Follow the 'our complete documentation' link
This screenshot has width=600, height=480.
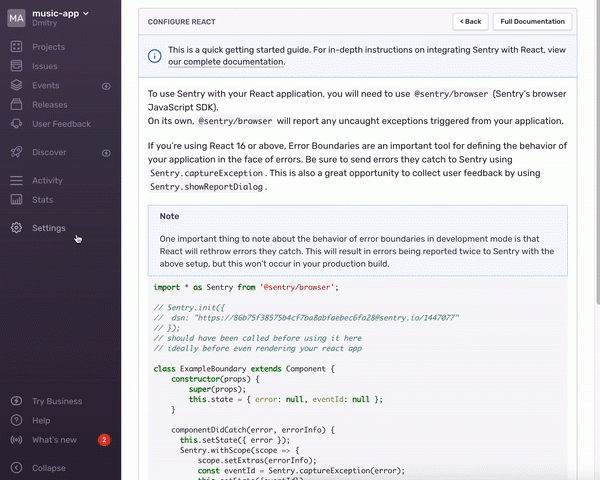pyautogui.click(x=226, y=62)
